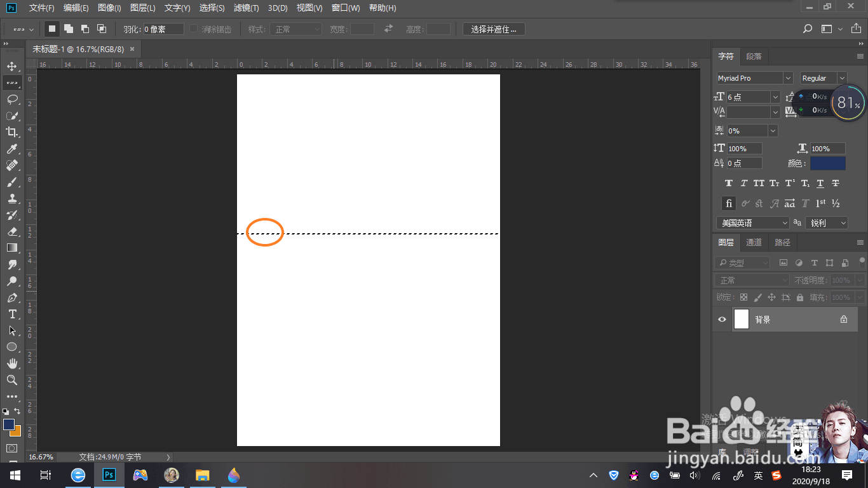Switch to the 路径 tab
Image resolution: width=868 pixels, height=488 pixels.
[782, 242]
